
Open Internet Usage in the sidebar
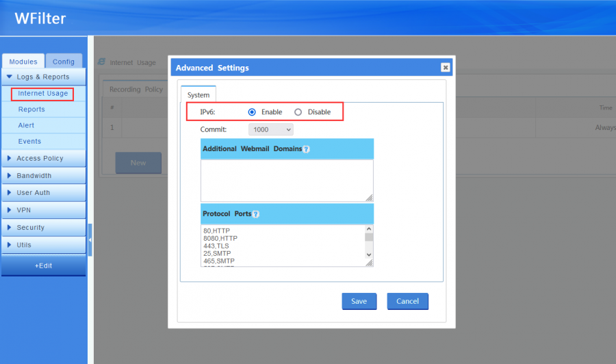[x=42, y=94]
